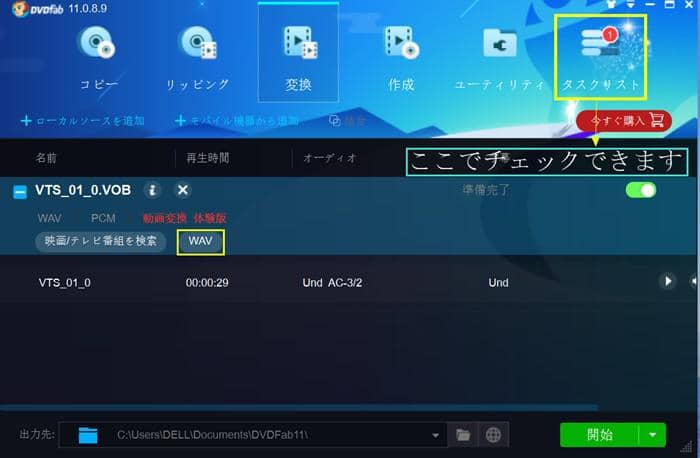Click the WAV profile button
The height and width of the screenshot is (458, 700).
200,242
